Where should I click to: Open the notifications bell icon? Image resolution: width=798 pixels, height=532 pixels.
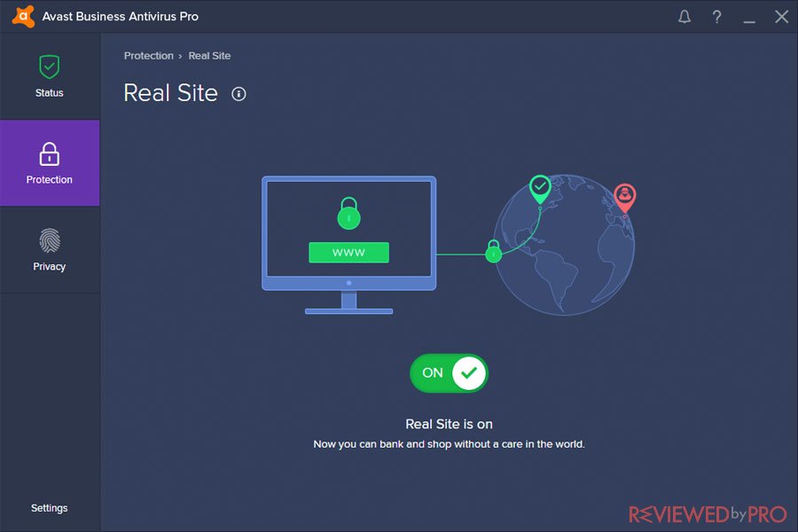[685, 17]
